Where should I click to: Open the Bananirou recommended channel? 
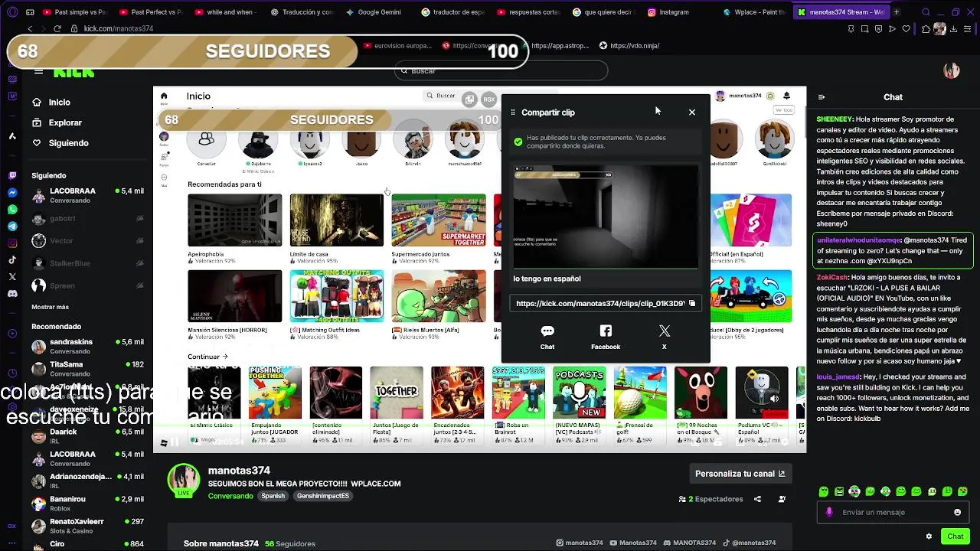pyautogui.click(x=88, y=504)
